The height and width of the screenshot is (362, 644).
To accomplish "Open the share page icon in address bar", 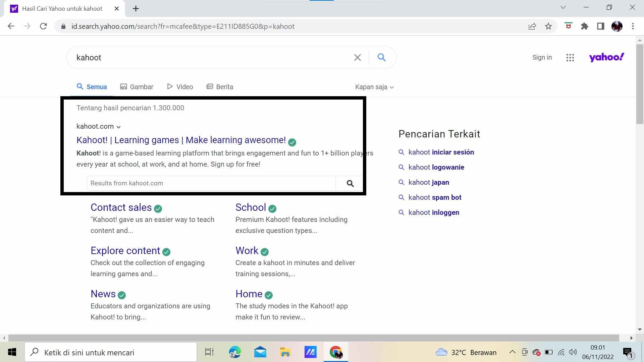I will click(532, 26).
